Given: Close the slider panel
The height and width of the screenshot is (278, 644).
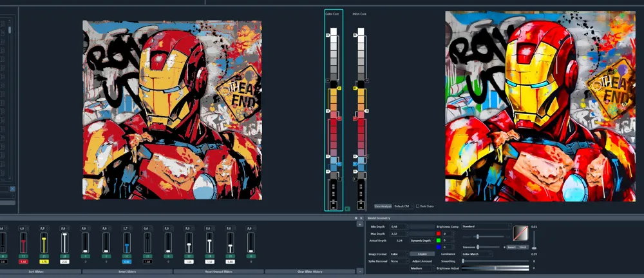Looking at the screenshot, I should click(361, 218).
